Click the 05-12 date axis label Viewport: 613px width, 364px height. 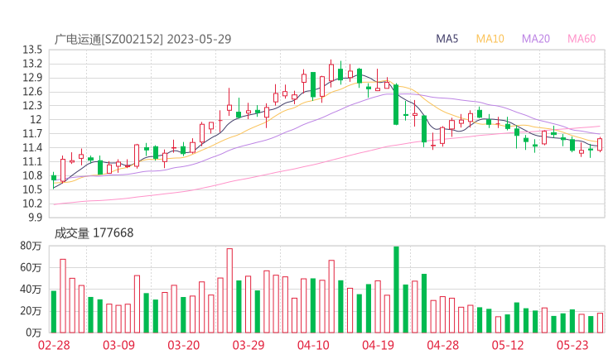coord(508,345)
